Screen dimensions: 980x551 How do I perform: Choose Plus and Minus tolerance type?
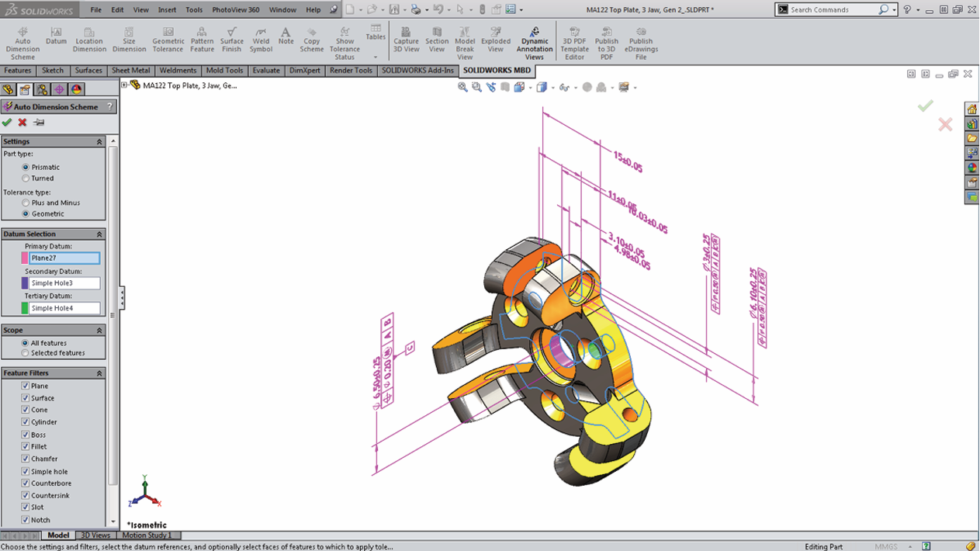tap(26, 203)
